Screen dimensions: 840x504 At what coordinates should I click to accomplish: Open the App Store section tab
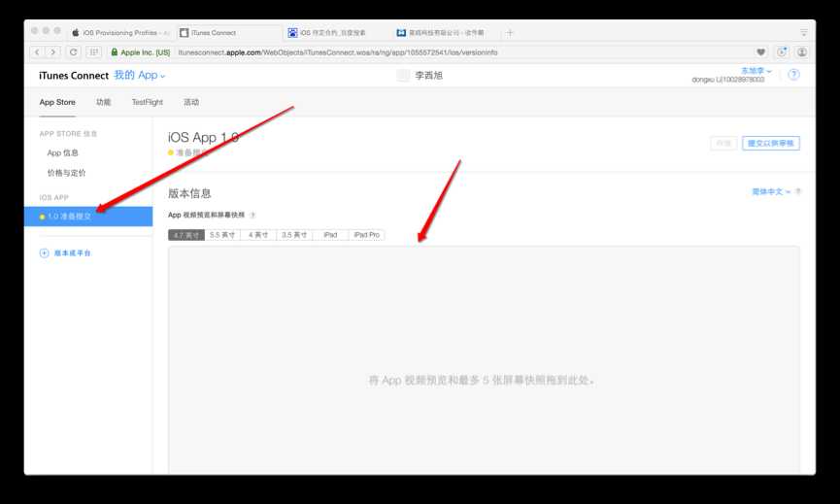[57, 102]
